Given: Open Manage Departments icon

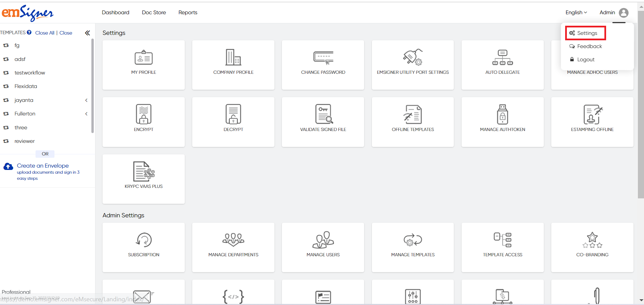Looking at the screenshot, I should coord(233,240).
